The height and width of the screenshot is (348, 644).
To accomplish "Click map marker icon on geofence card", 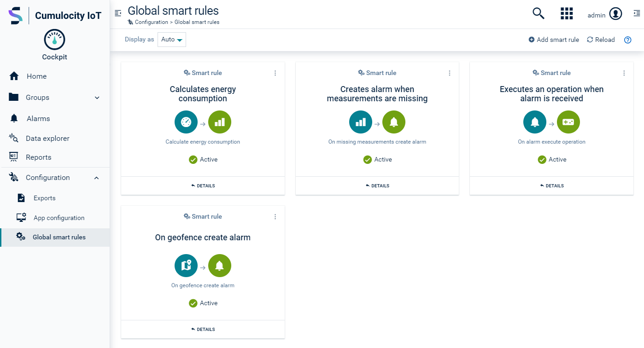I will (186, 266).
